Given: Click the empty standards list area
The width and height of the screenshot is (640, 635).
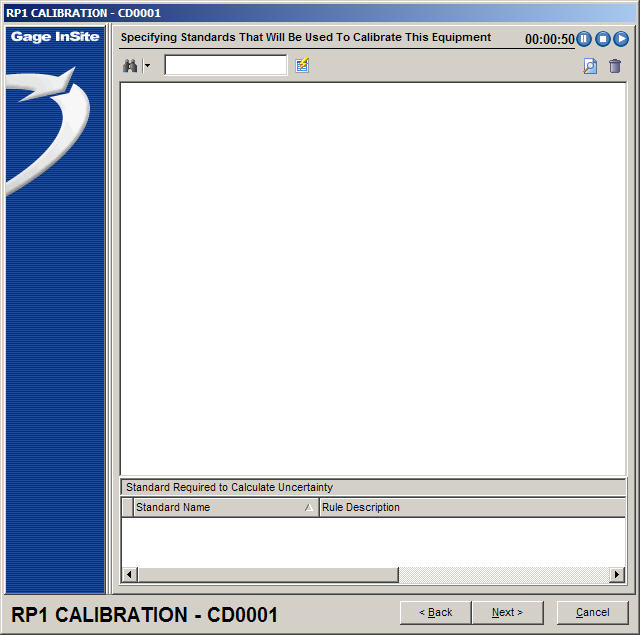Looking at the screenshot, I should [x=372, y=278].
